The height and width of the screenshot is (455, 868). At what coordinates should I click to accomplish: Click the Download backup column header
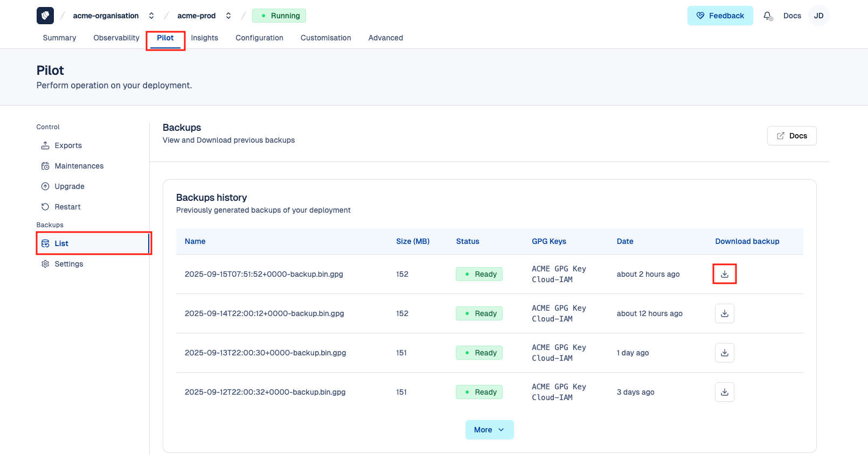tap(747, 241)
